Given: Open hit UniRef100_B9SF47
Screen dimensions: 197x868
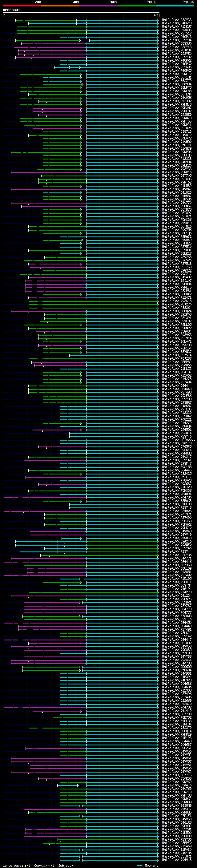Looking at the screenshot, I should pos(177,463).
